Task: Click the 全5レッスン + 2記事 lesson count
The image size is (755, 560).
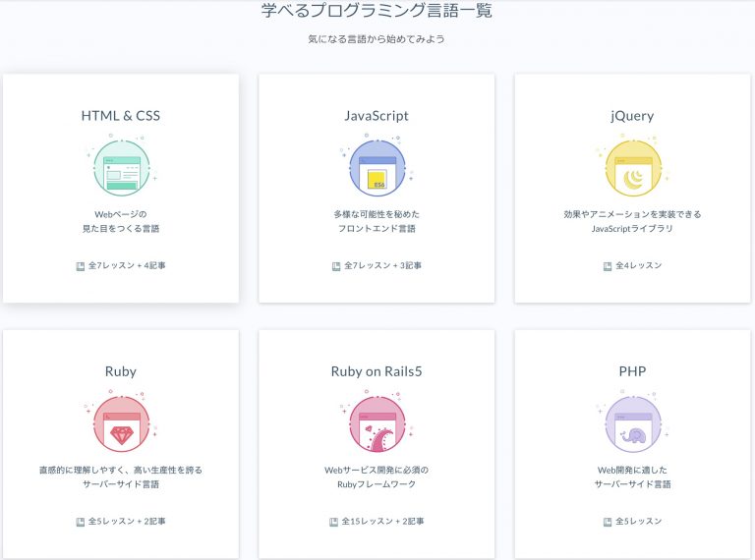Action: coord(127,521)
